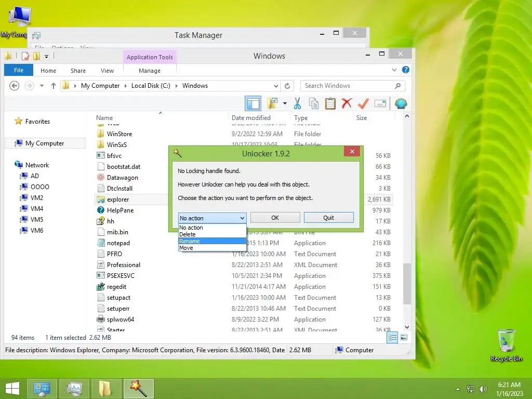Click the Help question mark icon
Image resolution: width=532 pixels, height=399 pixels.
(x=405, y=70)
